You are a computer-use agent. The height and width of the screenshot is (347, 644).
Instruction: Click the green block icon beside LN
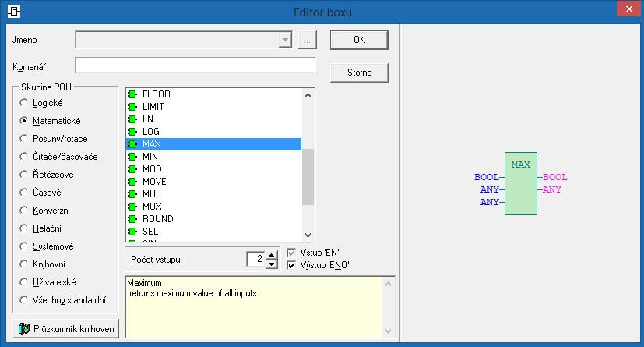click(132, 119)
